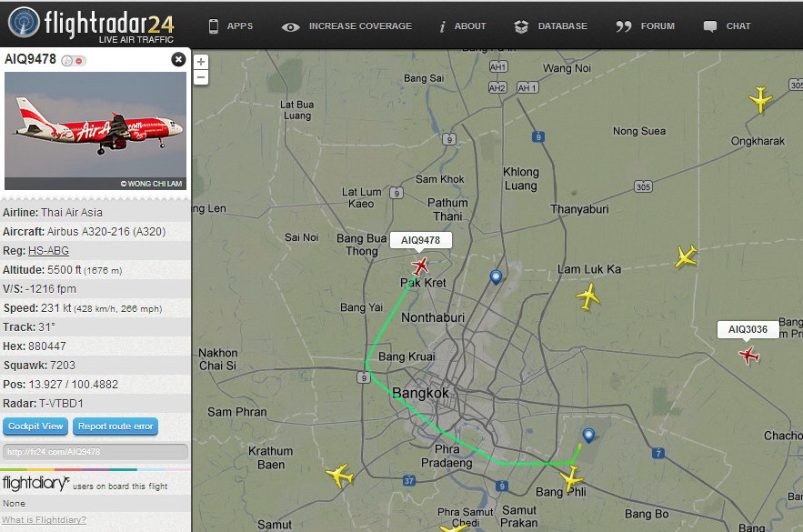Zoom out the map with minus button
This screenshot has height=532, width=803.
pyautogui.click(x=201, y=78)
